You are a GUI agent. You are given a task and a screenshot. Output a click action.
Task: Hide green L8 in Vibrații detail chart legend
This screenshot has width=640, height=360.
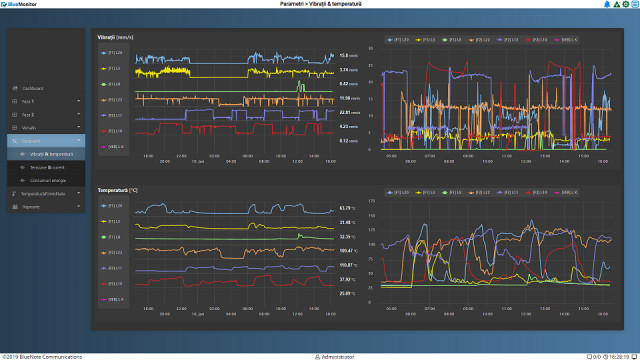452,40
